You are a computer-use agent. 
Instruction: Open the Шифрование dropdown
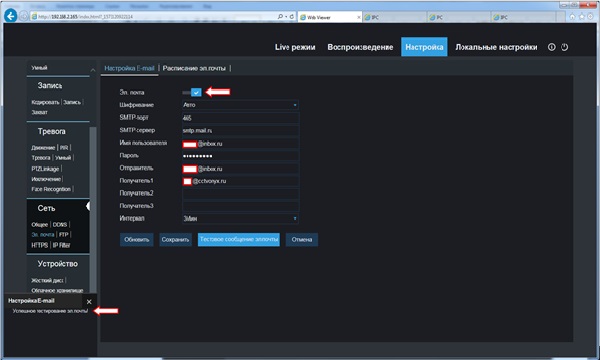tap(240, 105)
